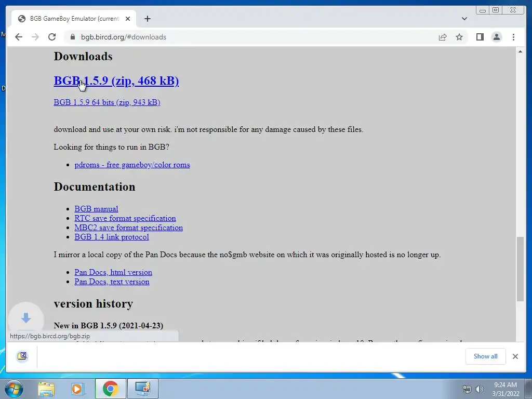This screenshot has height=399, width=532.
Task: Click the address bar URL
Action: pos(124,37)
